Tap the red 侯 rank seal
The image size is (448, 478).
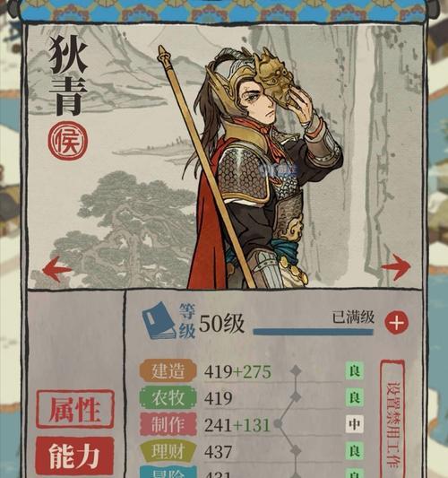tap(67, 141)
